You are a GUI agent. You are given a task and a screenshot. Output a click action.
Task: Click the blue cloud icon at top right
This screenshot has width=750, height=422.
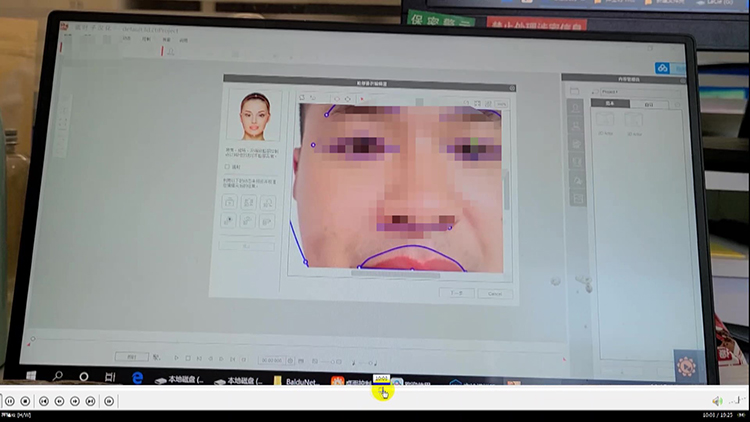[x=662, y=68]
